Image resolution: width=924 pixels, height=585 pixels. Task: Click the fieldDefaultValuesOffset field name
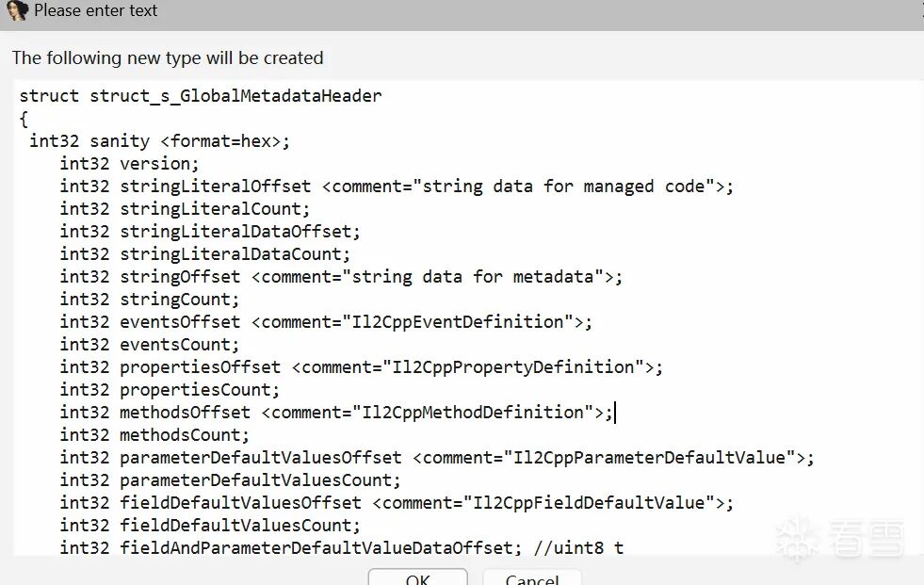(240, 503)
